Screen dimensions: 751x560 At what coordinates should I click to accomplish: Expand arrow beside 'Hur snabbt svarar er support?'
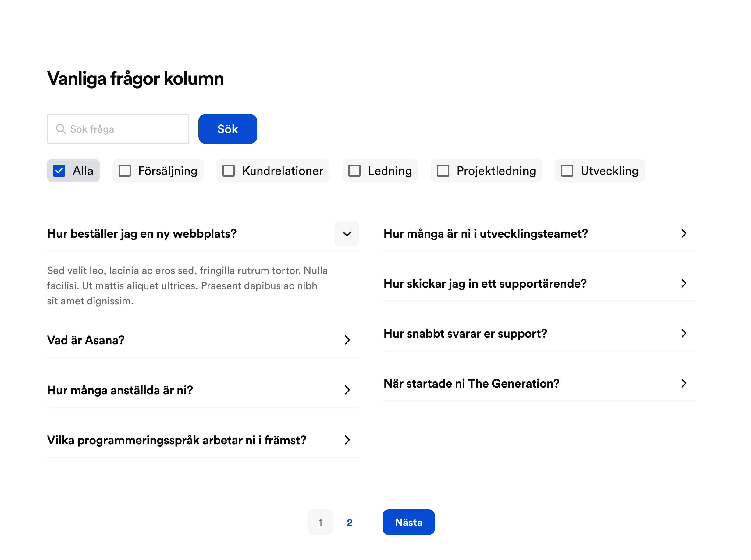click(684, 334)
